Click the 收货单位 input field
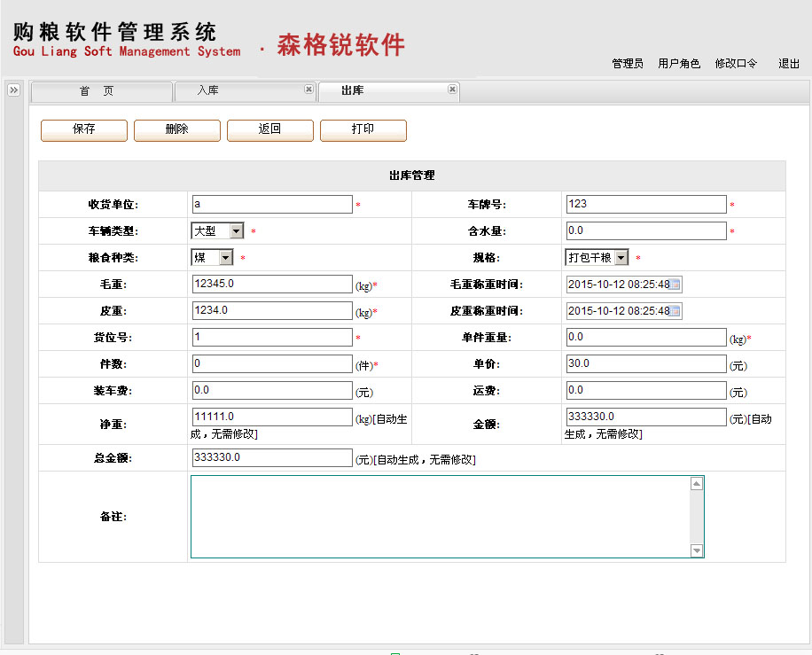Screen dimensions: 812x655 tap(272, 205)
